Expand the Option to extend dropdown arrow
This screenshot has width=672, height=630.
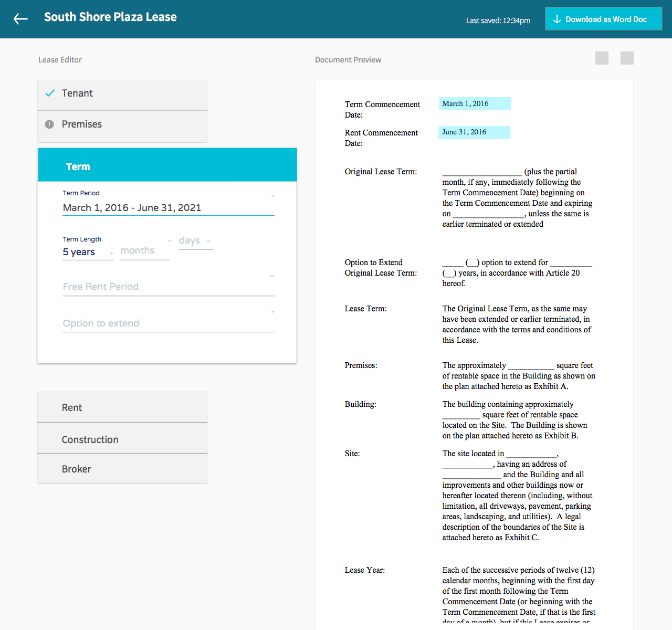tap(272, 312)
